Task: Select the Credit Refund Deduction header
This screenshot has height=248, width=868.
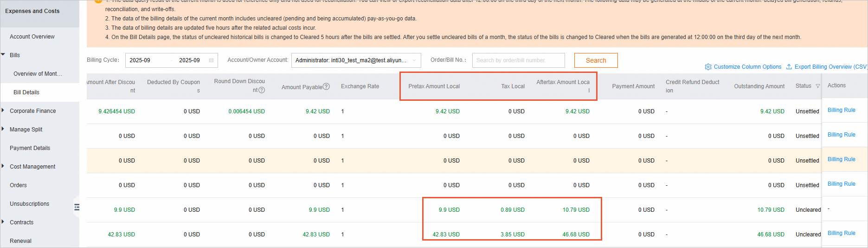Action: pyautogui.click(x=692, y=86)
